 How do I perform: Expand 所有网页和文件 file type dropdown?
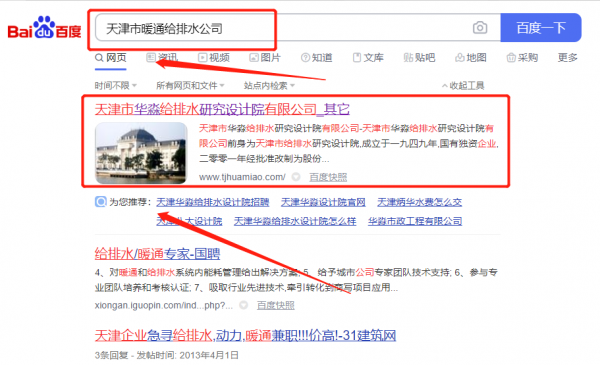click(190, 85)
